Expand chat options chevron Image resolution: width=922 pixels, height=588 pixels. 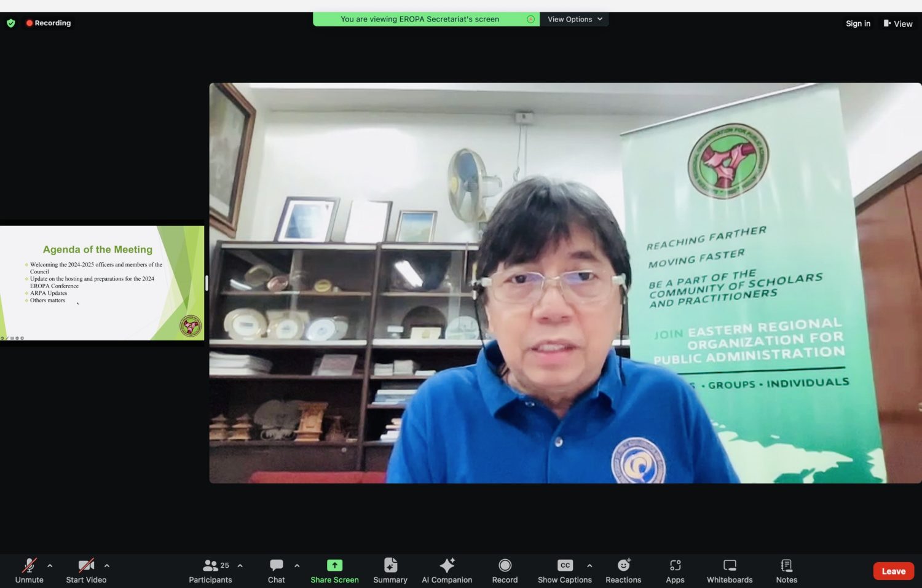click(297, 566)
